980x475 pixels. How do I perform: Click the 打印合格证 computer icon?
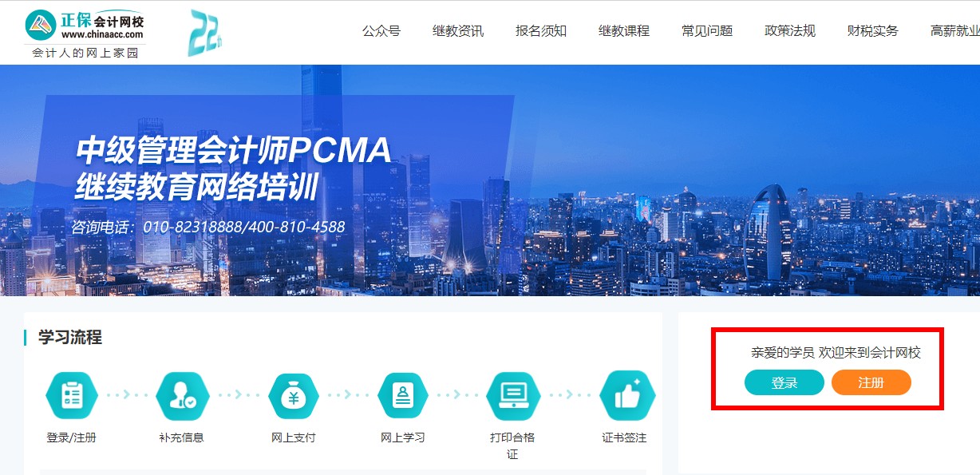tap(513, 394)
